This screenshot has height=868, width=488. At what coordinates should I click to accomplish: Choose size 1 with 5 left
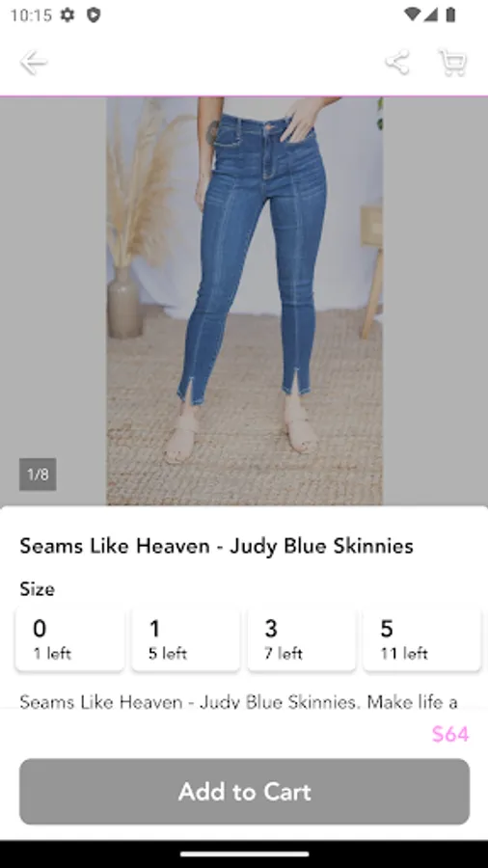coord(186,638)
